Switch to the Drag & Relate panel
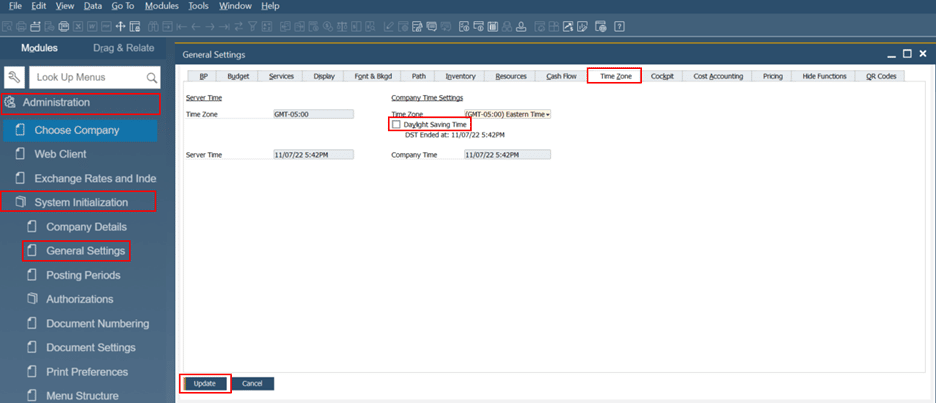 click(x=124, y=48)
